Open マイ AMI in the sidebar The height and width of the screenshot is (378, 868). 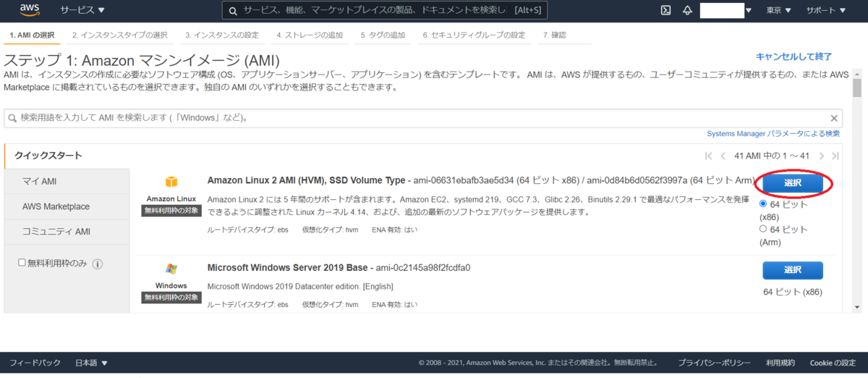pos(67,181)
